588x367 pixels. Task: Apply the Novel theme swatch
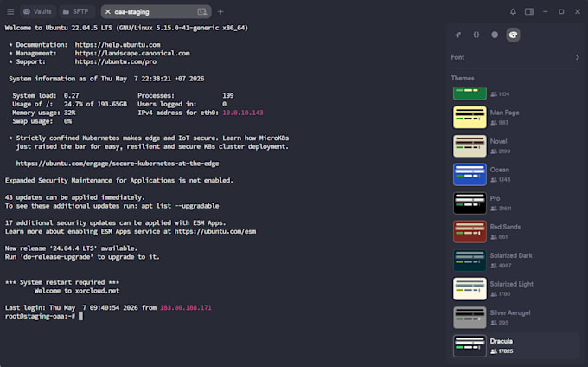click(x=470, y=146)
